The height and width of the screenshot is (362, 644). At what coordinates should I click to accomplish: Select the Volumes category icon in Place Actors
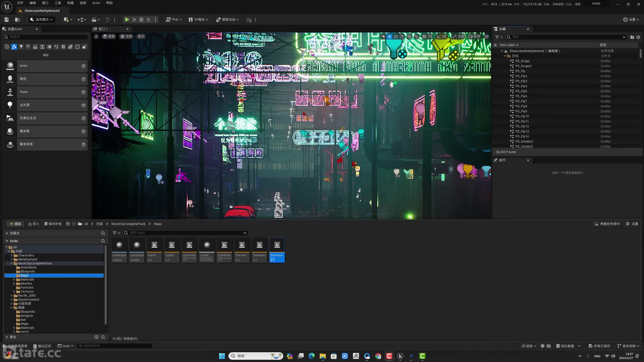[x=77, y=47]
